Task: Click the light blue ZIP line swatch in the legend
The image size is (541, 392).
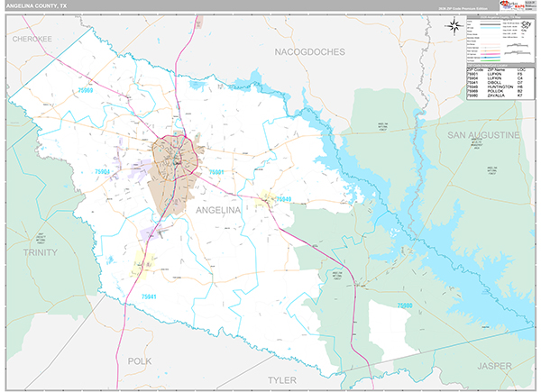Action: click(491, 28)
